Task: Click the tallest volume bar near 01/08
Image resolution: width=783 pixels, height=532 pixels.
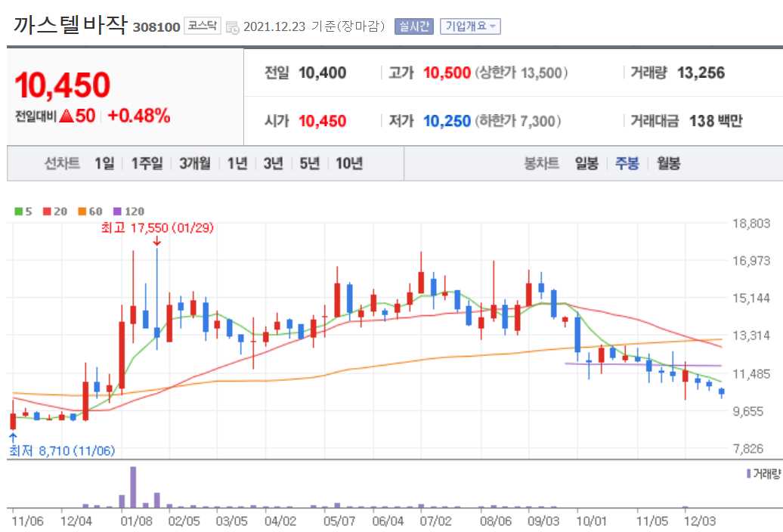Action: pos(135,487)
